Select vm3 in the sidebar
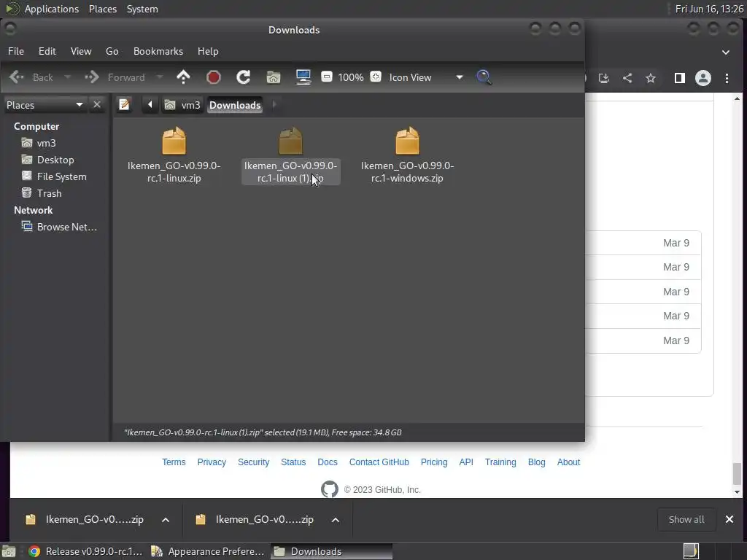Viewport: 747px width, 560px height. point(46,143)
